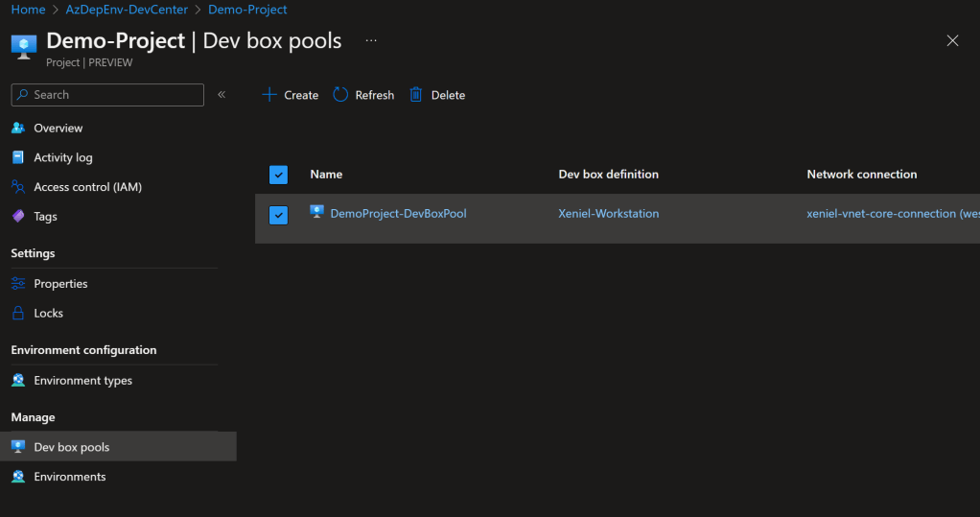The image size is (980, 517).
Task: Select Dev box pools menu item
Action: pos(71,447)
